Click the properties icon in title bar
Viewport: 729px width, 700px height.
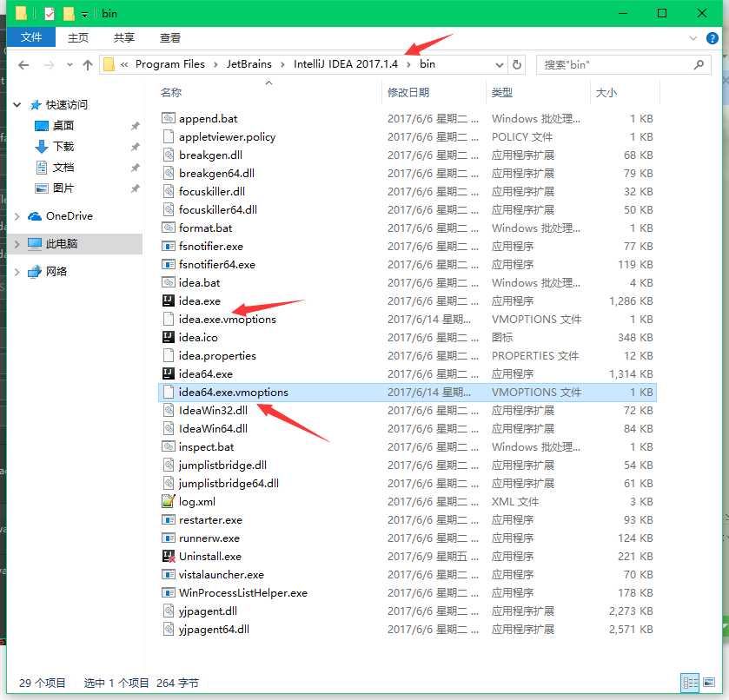point(50,14)
